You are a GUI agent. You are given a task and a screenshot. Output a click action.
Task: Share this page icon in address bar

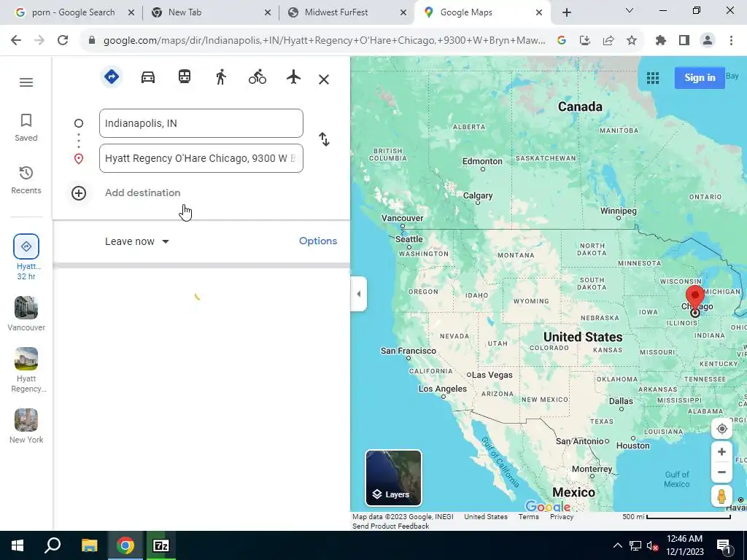pyautogui.click(x=608, y=41)
